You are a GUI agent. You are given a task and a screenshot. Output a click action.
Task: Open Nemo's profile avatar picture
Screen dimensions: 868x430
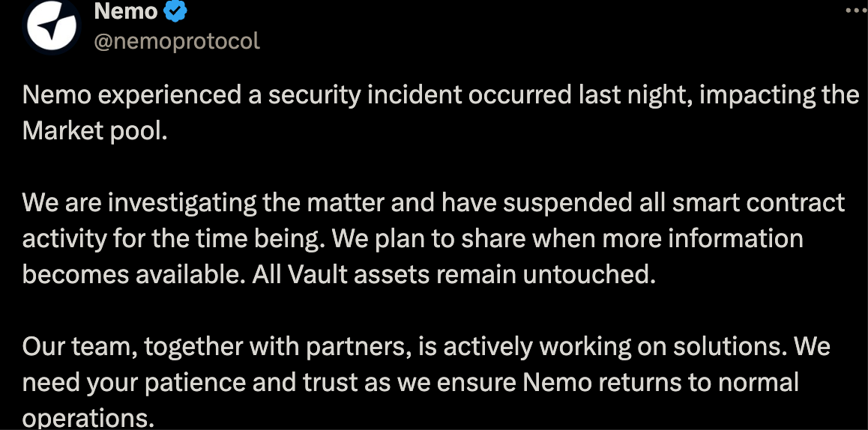point(49,25)
